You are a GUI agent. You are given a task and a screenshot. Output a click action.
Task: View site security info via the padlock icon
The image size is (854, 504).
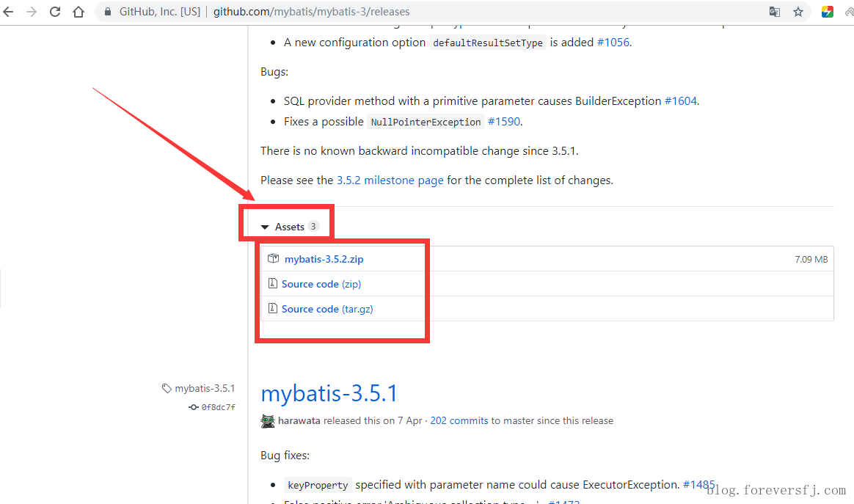(108, 12)
